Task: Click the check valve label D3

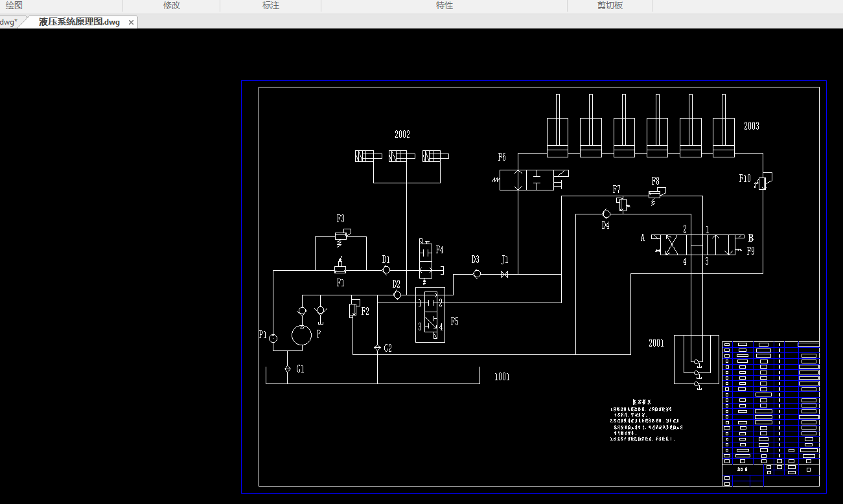Action: 475,259
